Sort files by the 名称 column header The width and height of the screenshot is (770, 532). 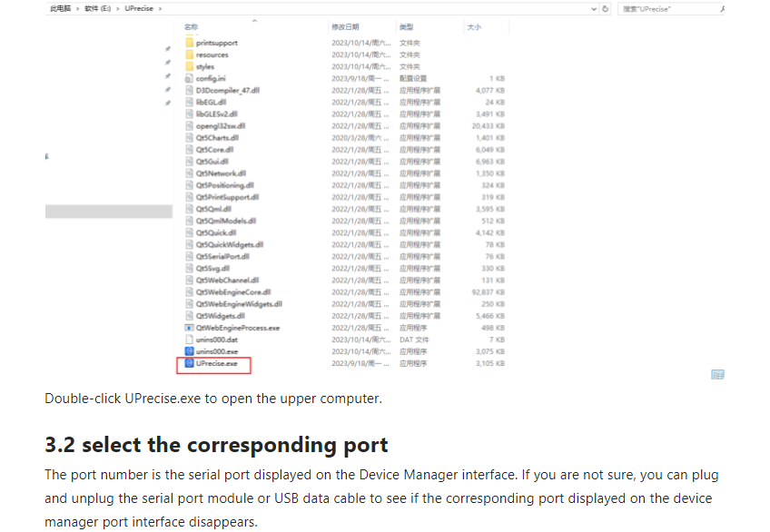click(191, 27)
